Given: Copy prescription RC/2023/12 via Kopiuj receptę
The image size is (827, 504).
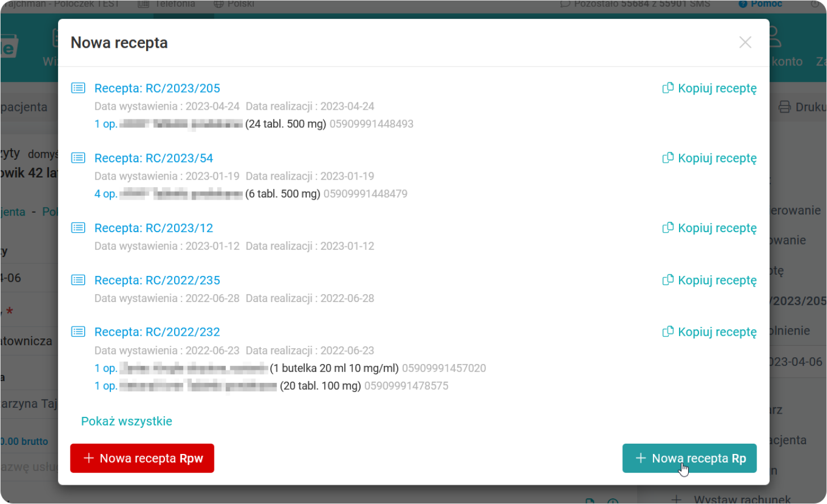Looking at the screenshot, I should 709,228.
